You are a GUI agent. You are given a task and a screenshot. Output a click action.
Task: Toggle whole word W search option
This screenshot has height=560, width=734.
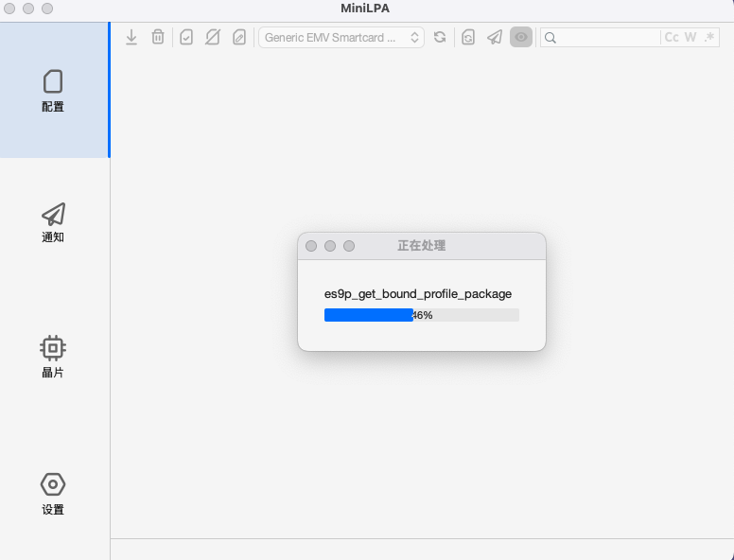click(690, 37)
